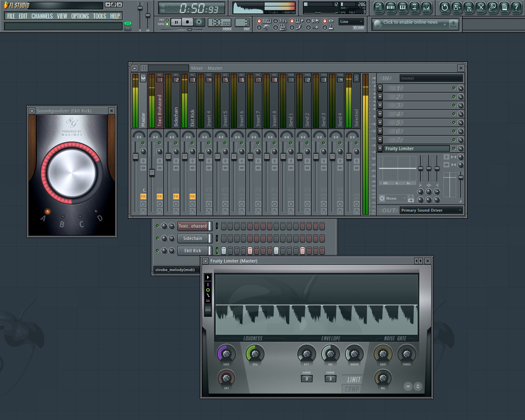
Task: Open the mixer input (none) selector
Action: pos(431,78)
